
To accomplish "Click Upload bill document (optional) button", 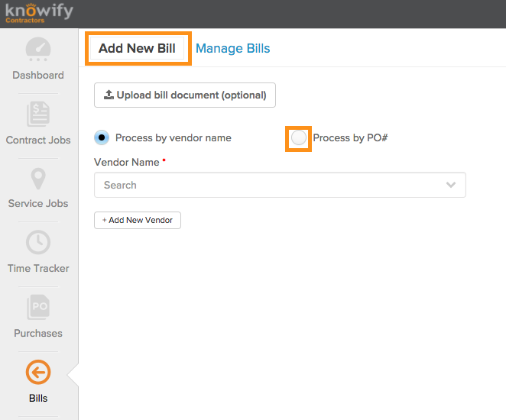I will tap(185, 95).
